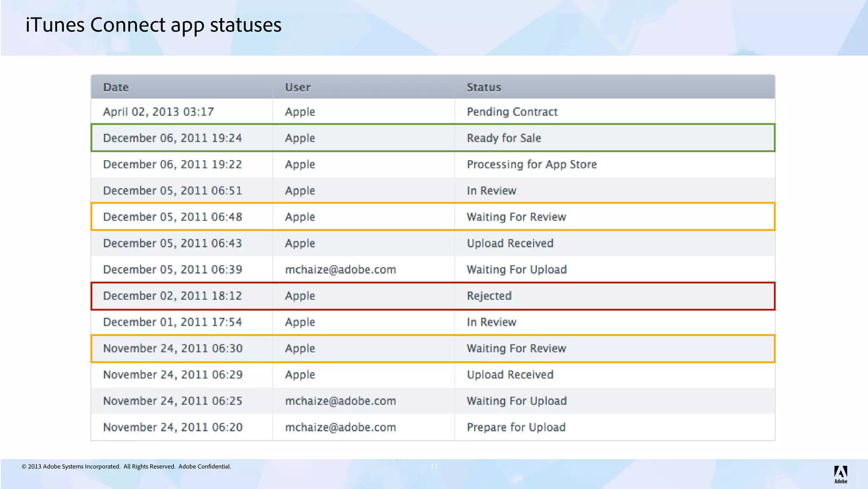Select the 'November 24, 2011 06:30' date
The height and width of the screenshot is (489, 868).
point(173,349)
